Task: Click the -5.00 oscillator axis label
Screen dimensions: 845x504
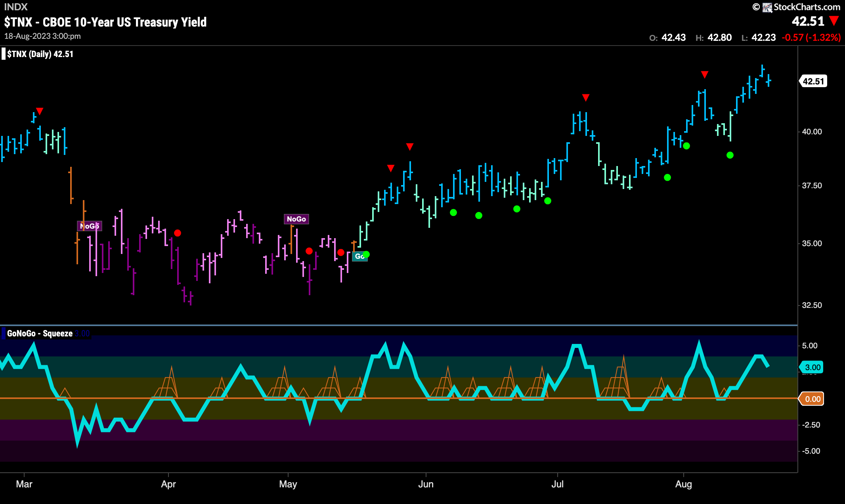Action: click(x=811, y=451)
